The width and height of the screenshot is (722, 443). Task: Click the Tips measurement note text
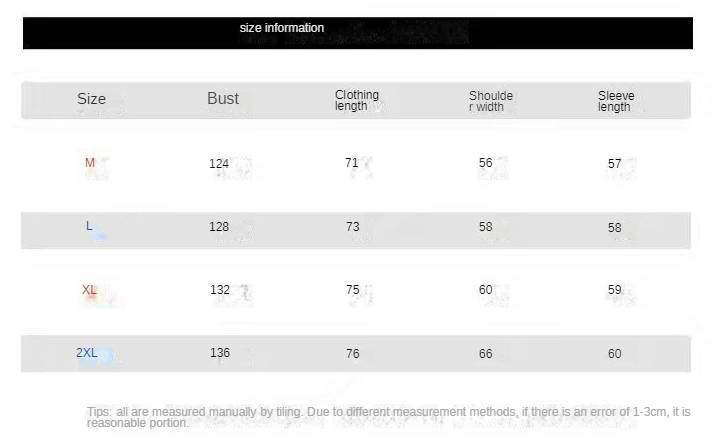click(389, 417)
